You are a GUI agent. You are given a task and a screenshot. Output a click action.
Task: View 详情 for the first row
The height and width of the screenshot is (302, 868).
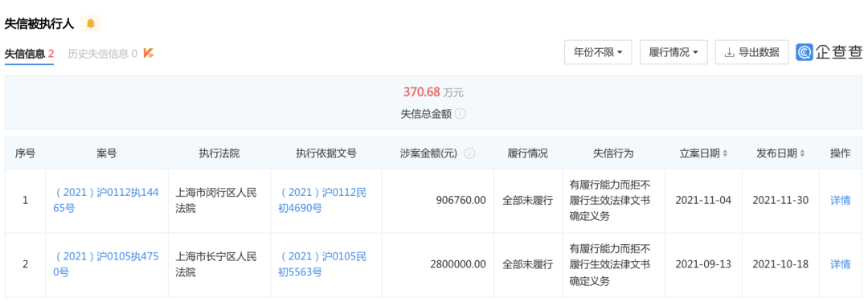pyautogui.click(x=841, y=200)
